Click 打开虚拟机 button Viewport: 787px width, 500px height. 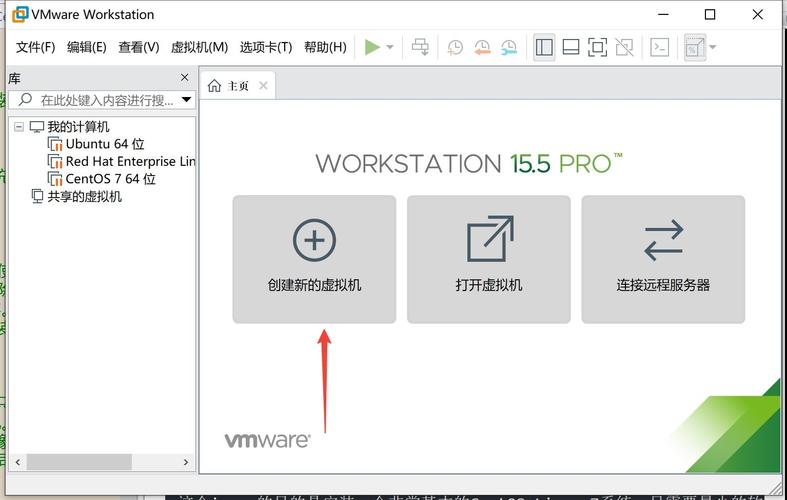[x=488, y=259]
